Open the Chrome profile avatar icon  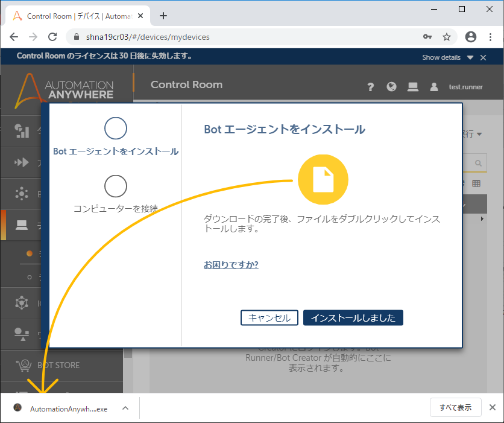(x=471, y=37)
